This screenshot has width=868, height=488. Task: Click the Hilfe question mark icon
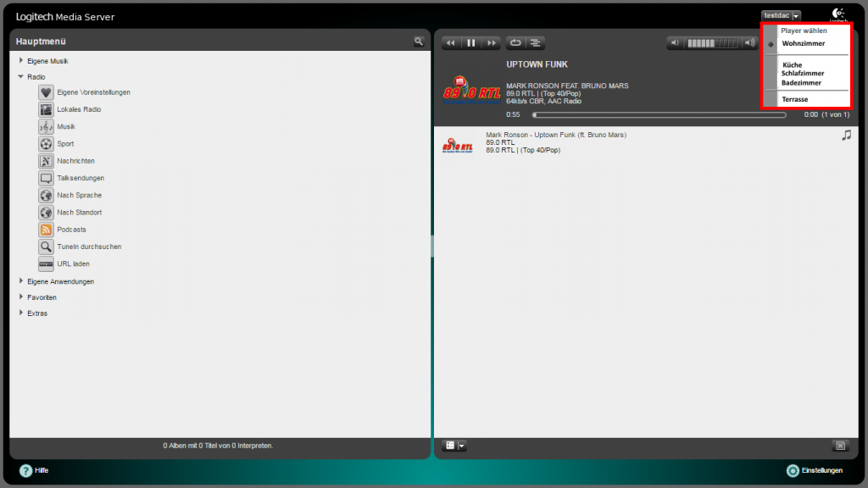pos(25,470)
